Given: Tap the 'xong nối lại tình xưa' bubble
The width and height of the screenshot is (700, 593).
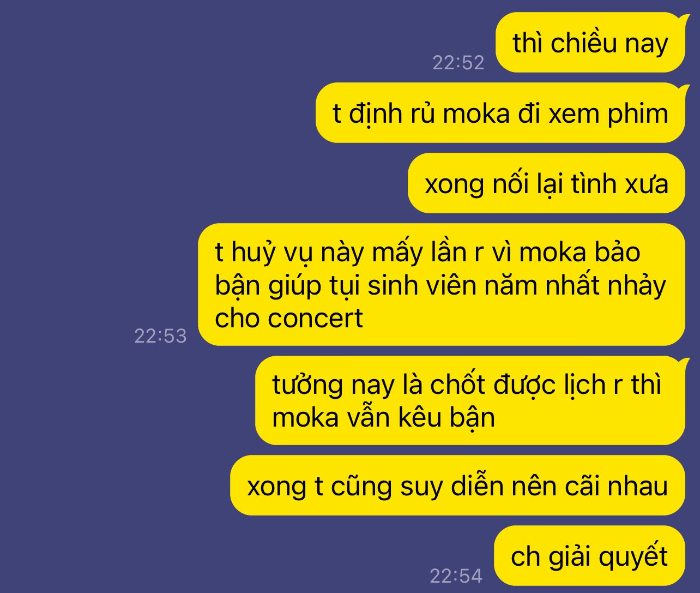Looking at the screenshot, I should [x=546, y=183].
